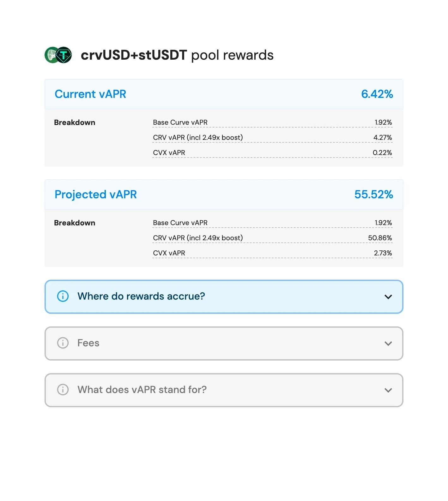The height and width of the screenshot is (501, 448).
Task: Click the info icon next to Fees
Action: pos(63,343)
